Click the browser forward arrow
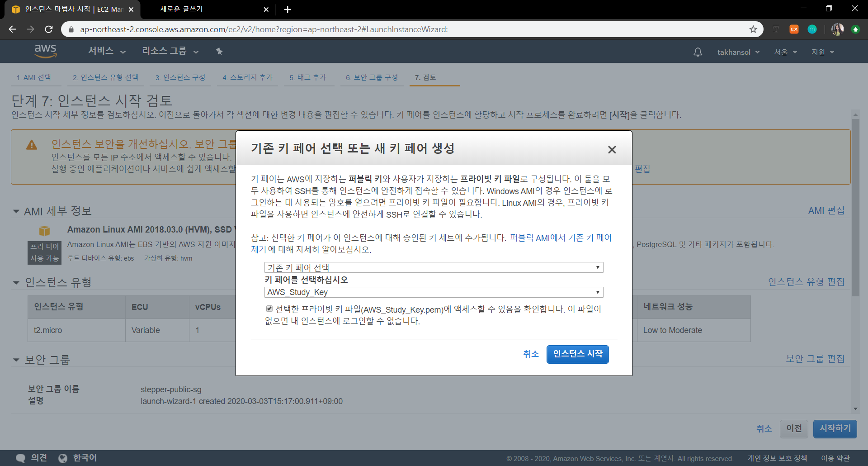868x466 pixels. 30,29
